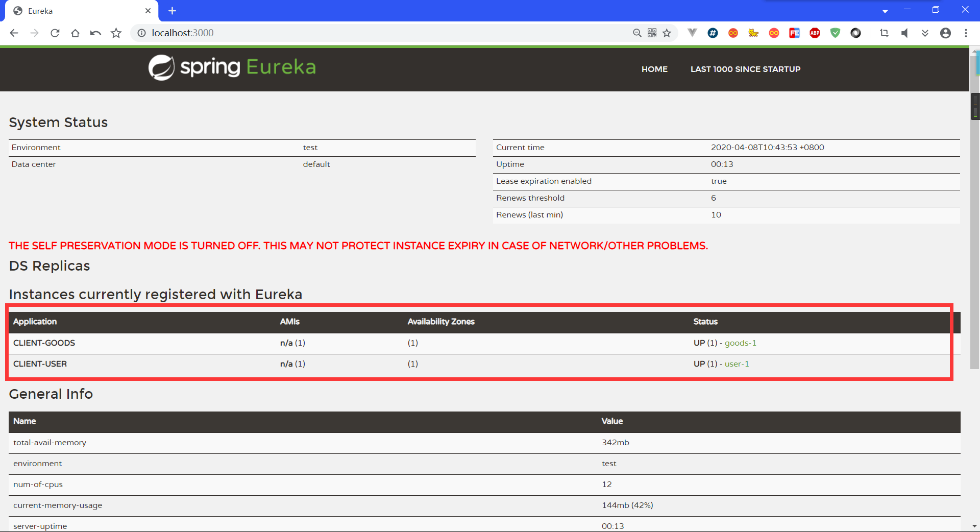The height and width of the screenshot is (532, 980).
Task: Select the CLIENT-GOODS application cell
Action: point(44,343)
